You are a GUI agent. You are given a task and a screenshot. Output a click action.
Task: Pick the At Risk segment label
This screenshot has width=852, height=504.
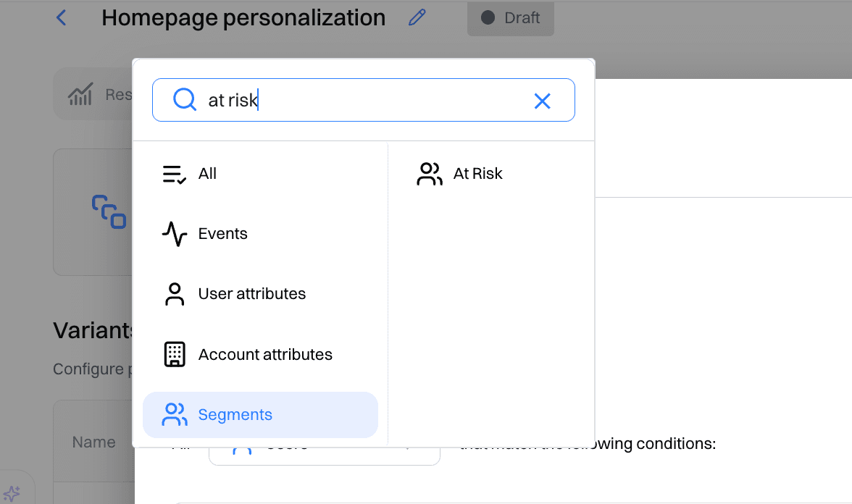[477, 174]
